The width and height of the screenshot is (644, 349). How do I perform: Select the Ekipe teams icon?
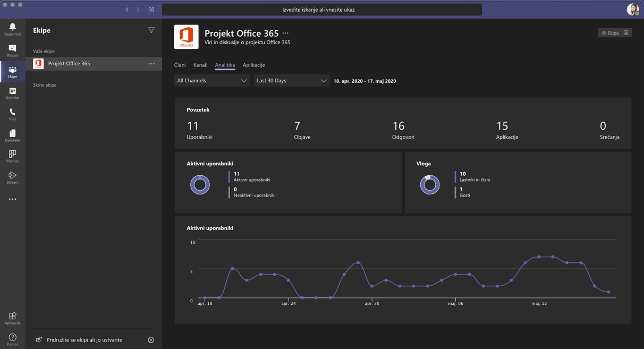coord(12,72)
